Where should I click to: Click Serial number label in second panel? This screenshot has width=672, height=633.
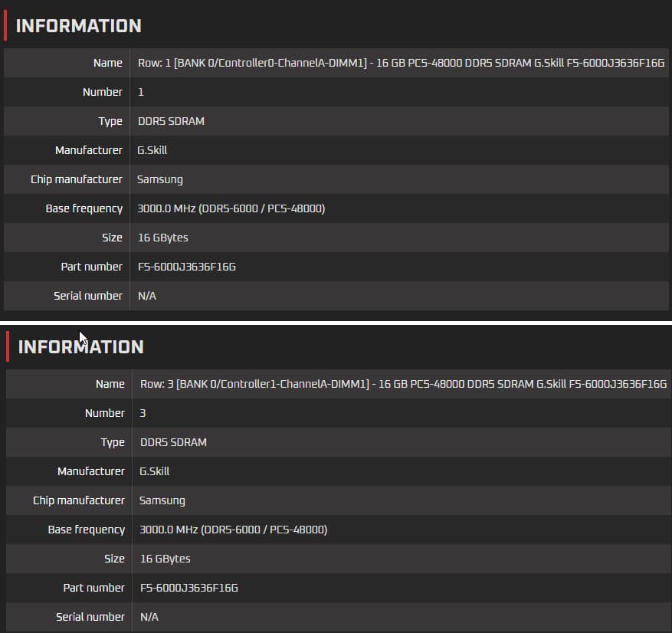[90, 617]
